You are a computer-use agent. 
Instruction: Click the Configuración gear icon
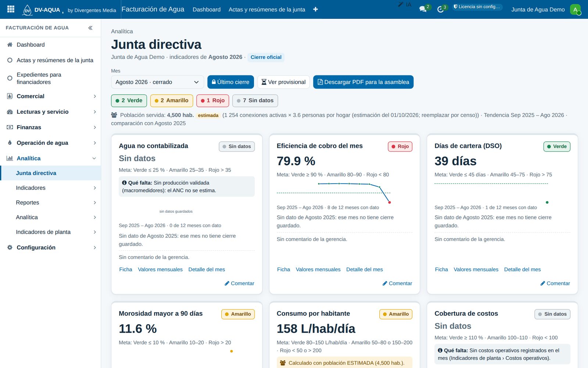(10, 247)
